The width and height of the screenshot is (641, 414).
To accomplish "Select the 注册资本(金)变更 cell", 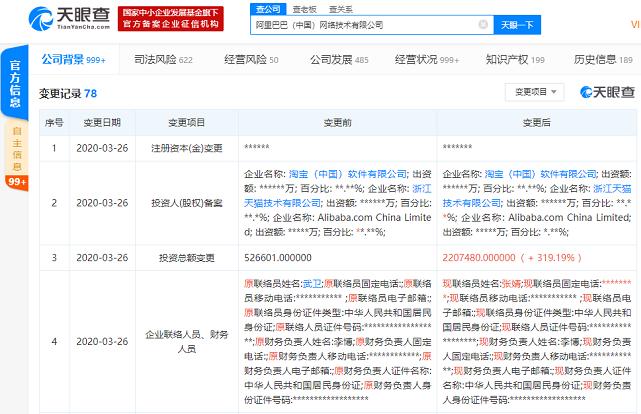I will (186, 148).
